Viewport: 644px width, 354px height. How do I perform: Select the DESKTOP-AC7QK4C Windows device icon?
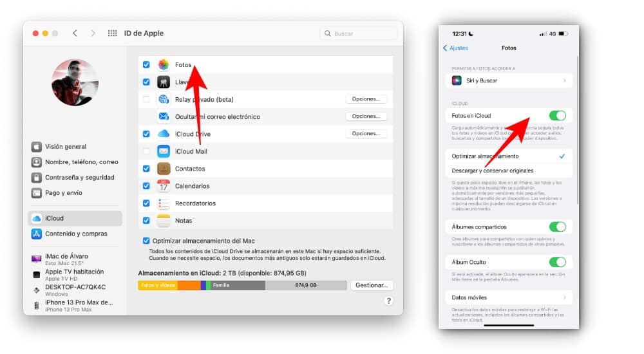click(37, 290)
